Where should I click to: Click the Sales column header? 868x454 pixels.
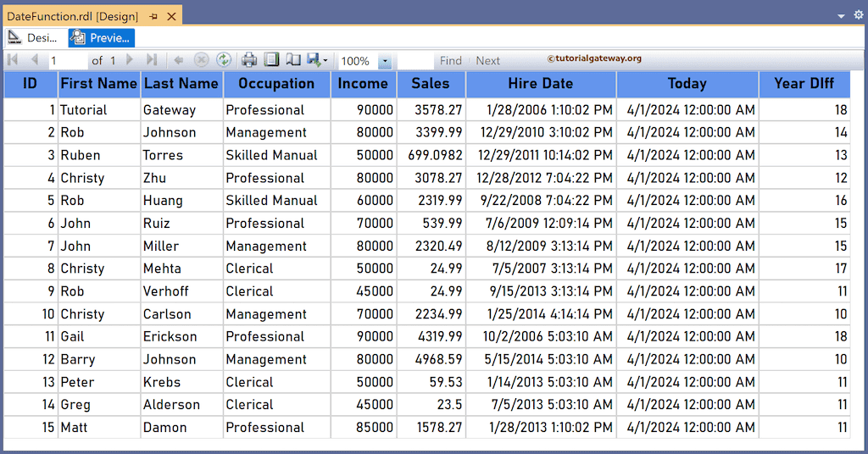431,84
